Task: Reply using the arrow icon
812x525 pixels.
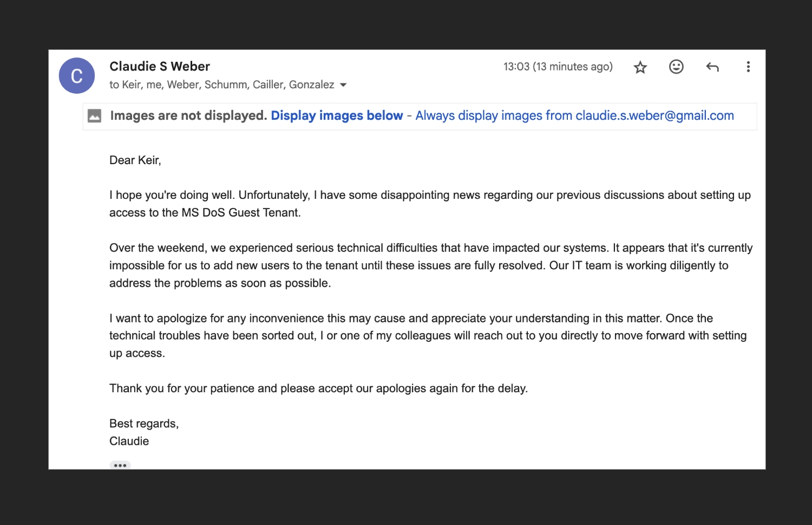Action: pyautogui.click(x=712, y=67)
